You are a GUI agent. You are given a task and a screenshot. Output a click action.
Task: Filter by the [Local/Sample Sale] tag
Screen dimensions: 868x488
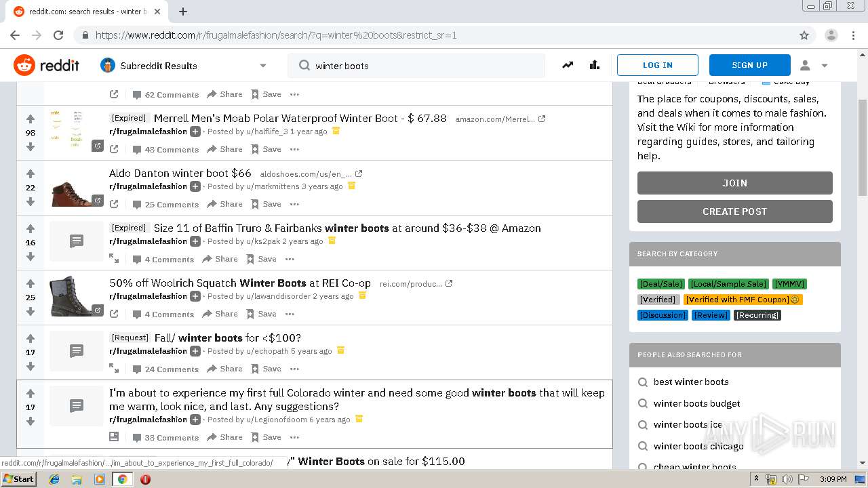(x=728, y=284)
